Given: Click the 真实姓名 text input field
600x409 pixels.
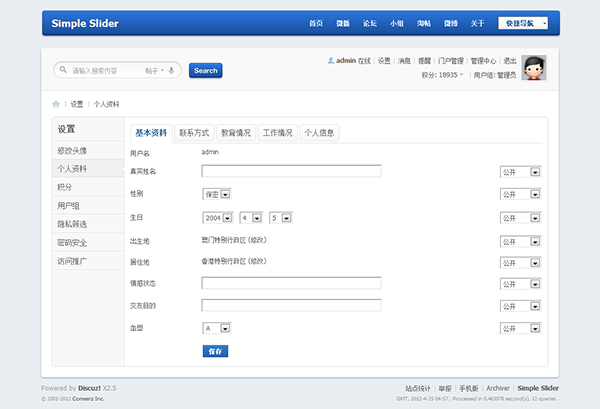Looking at the screenshot, I should click(291, 171).
